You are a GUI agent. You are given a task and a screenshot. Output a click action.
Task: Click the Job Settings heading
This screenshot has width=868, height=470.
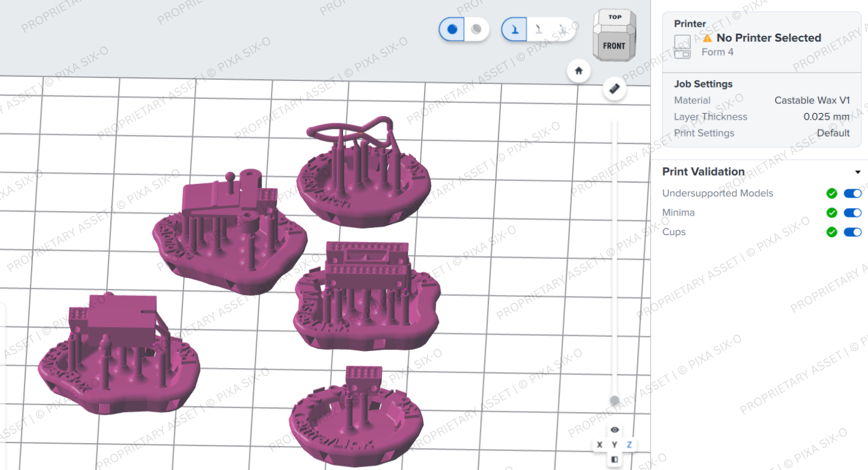pyautogui.click(x=703, y=84)
